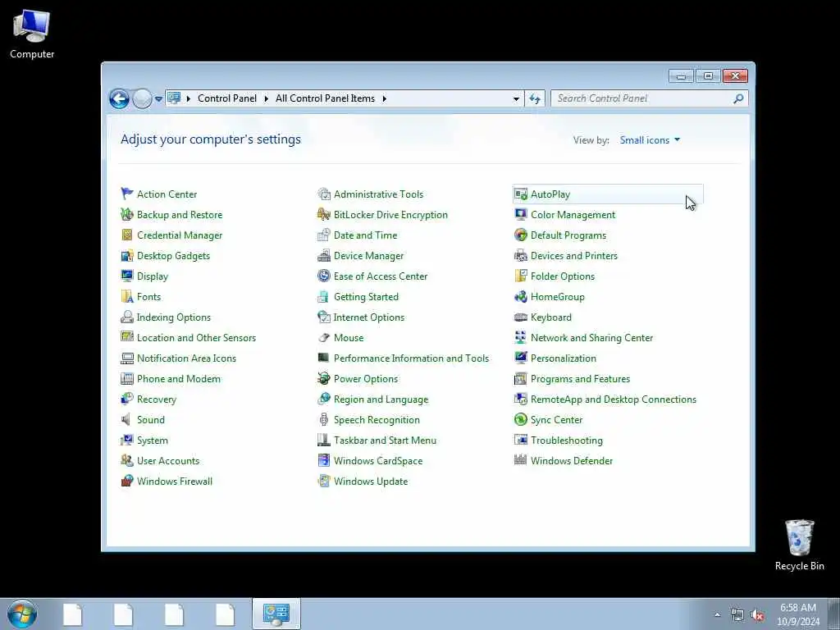Viewport: 840px width, 630px height.
Task: Open the Location and Other Sensors link
Action: pos(196,337)
